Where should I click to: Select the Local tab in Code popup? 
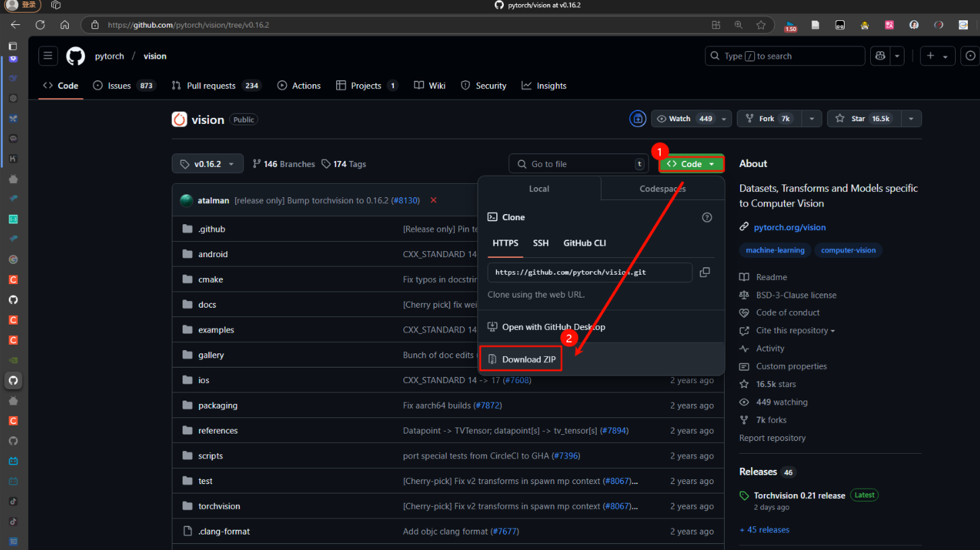point(539,189)
